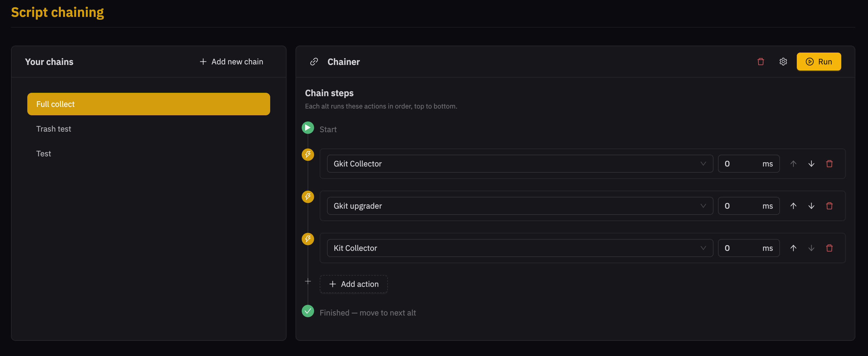Move Gkit Collector step down
The height and width of the screenshot is (356, 868).
coord(811,164)
